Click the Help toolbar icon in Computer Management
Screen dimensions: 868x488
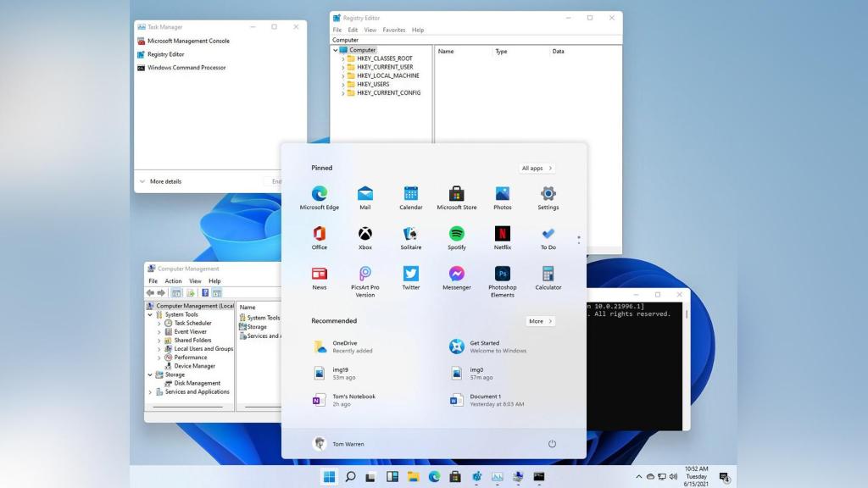[x=205, y=292]
